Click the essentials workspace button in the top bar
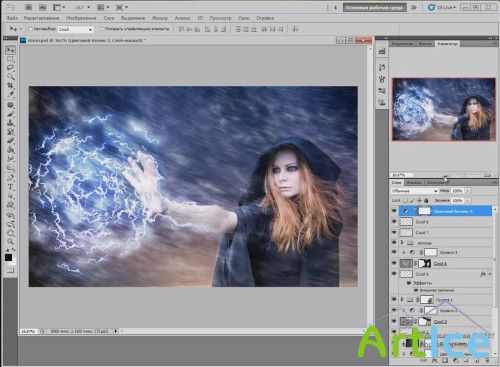This screenshot has height=367, width=500. click(375, 7)
